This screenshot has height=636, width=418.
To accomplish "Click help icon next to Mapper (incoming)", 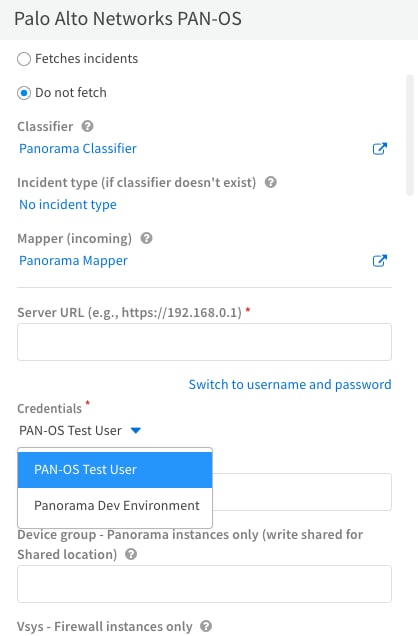I will pyautogui.click(x=146, y=238).
